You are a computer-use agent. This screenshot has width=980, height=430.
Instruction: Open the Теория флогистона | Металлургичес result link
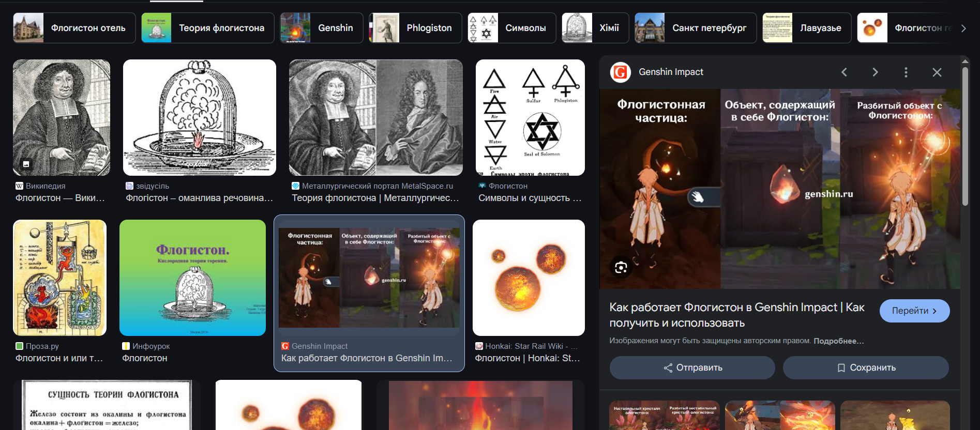click(375, 198)
